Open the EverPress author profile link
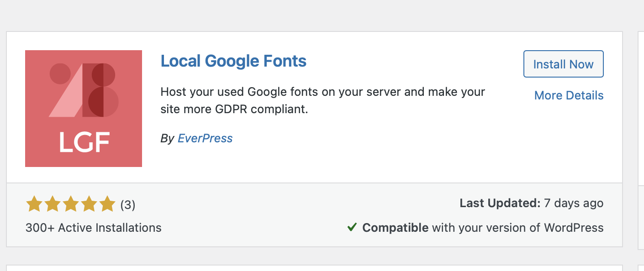Screen dimensions: 644x271 (x=205, y=138)
